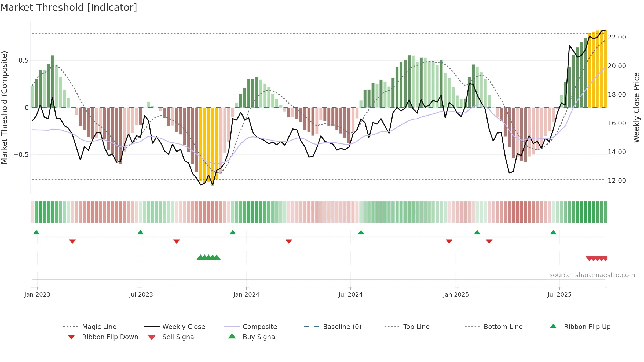The width and height of the screenshot is (644, 362).
Task: Toggle the Ribbon Flip Down legend entry
Action: pyautogui.click(x=103, y=337)
